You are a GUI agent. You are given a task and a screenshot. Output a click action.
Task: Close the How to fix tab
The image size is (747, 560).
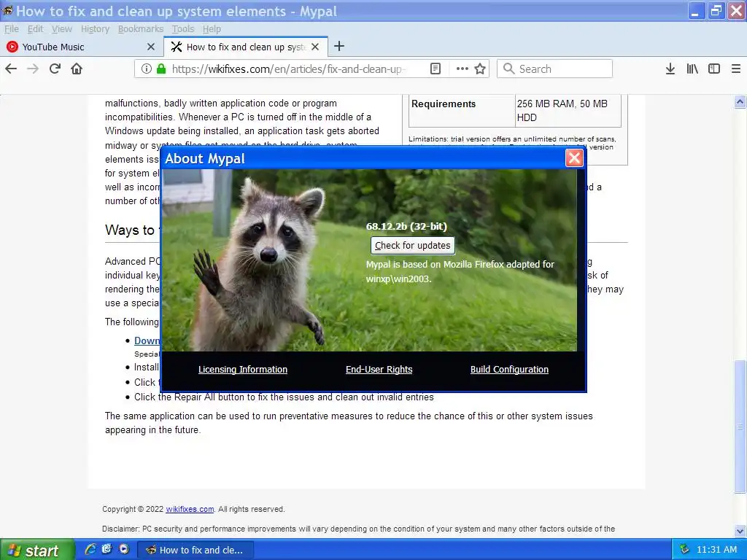(315, 47)
